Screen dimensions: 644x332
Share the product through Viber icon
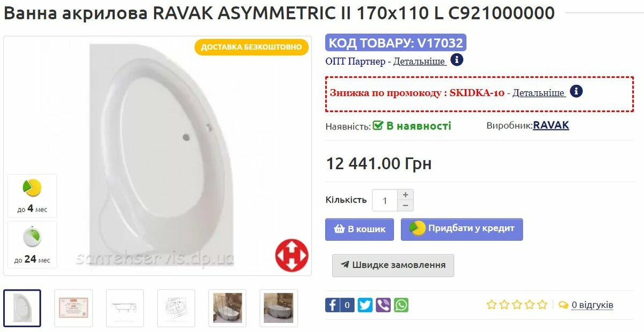(x=383, y=305)
